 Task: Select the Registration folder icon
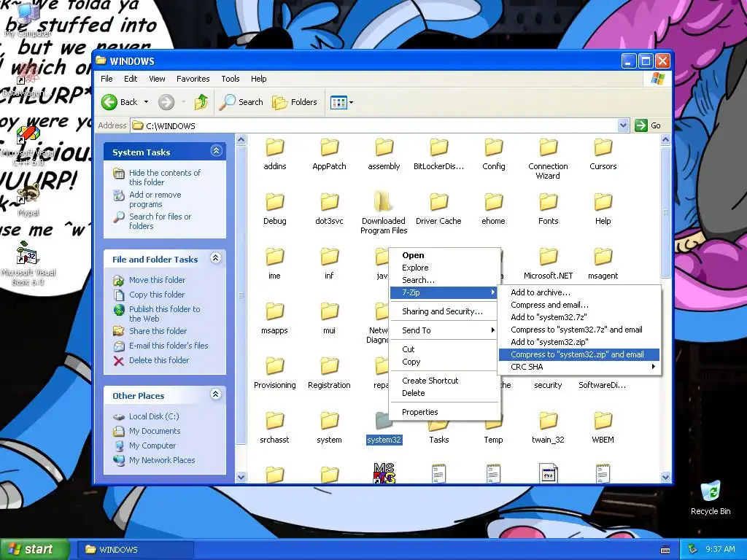click(x=329, y=367)
